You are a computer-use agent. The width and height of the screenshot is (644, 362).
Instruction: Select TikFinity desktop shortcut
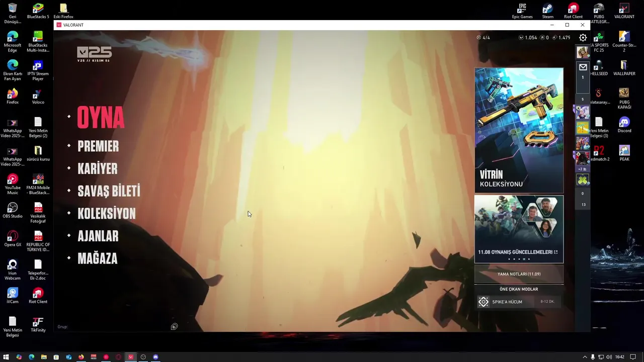click(x=38, y=324)
